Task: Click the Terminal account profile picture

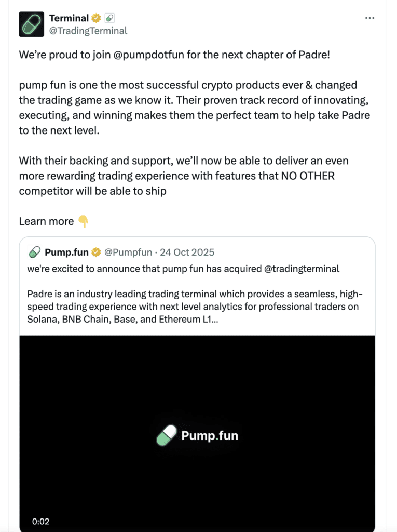Action: coord(32,24)
